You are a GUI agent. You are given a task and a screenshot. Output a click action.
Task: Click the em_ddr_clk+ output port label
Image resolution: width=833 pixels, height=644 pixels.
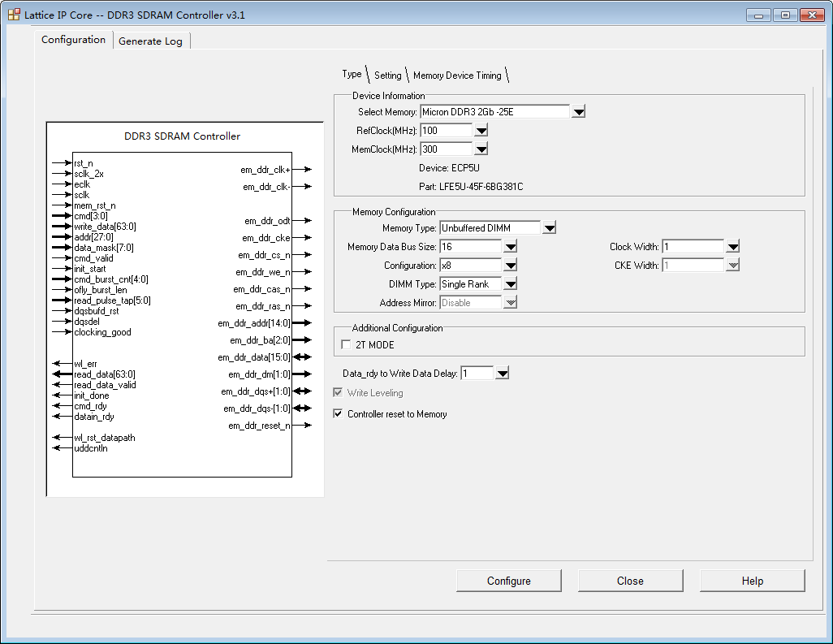pos(265,170)
